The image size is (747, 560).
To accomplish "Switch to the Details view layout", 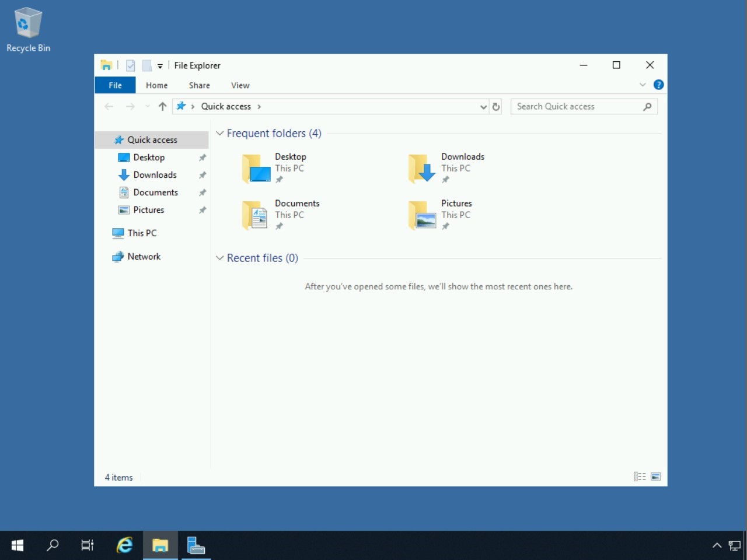I will pos(640,477).
